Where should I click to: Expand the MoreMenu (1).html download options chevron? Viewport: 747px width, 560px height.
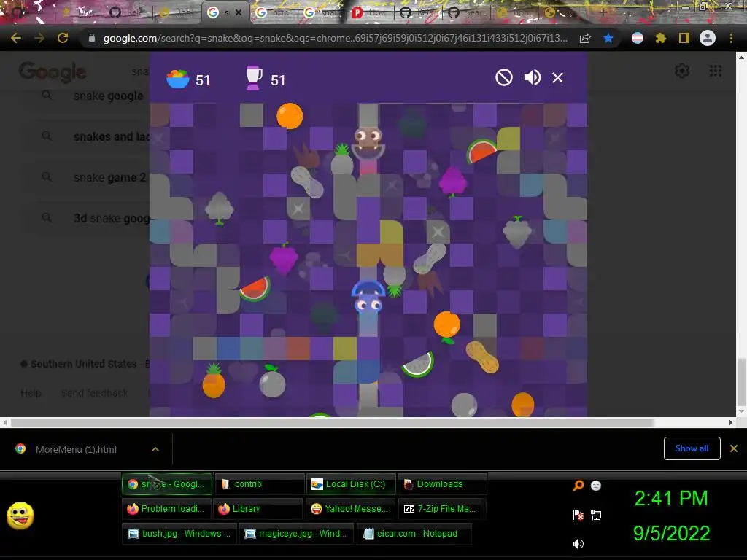pyautogui.click(x=155, y=449)
